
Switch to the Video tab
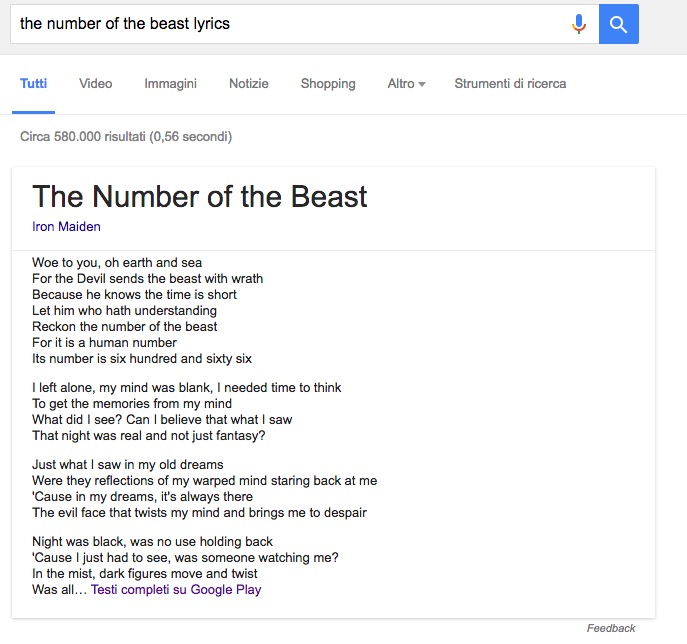pyautogui.click(x=96, y=84)
